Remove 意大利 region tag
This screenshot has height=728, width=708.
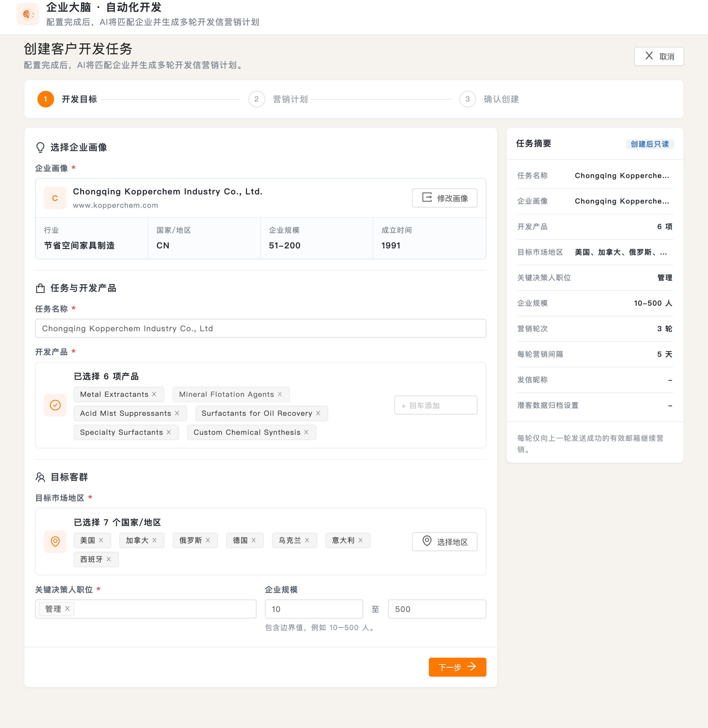click(x=361, y=540)
